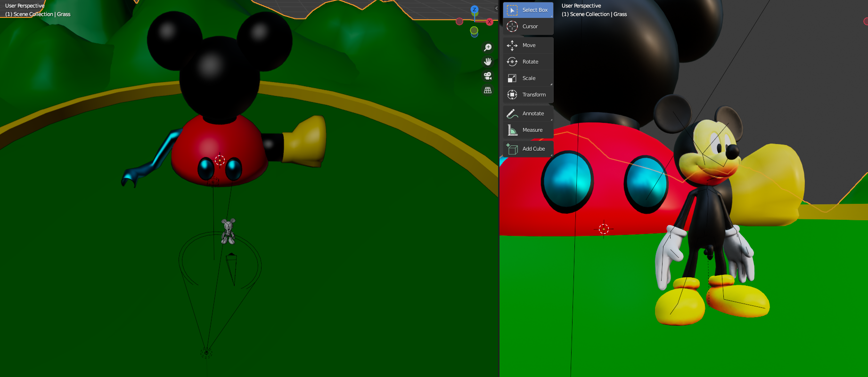
Task: Snap view to the blue Z axis
Action: tap(475, 9)
